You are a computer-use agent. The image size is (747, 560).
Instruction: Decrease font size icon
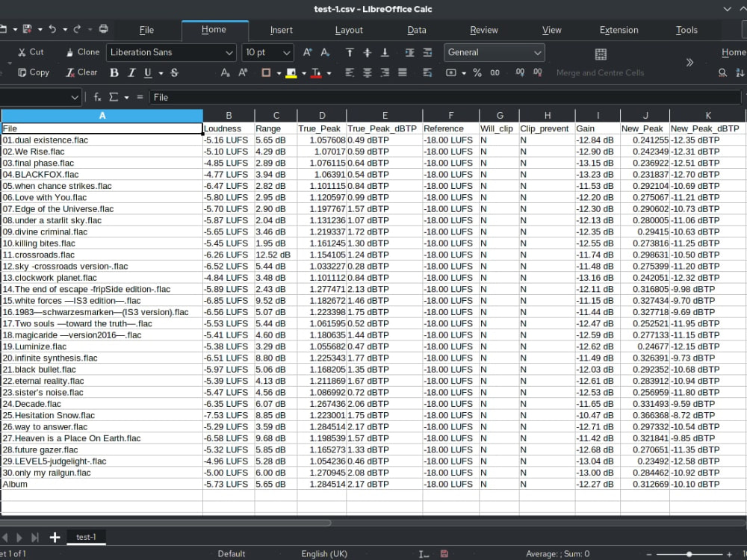pos(326,52)
